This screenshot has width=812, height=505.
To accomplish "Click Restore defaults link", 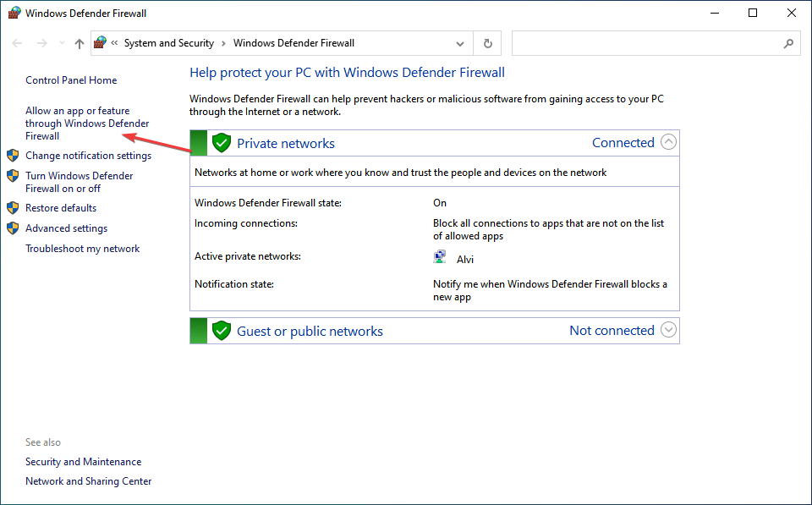I will (x=61, y=208).
